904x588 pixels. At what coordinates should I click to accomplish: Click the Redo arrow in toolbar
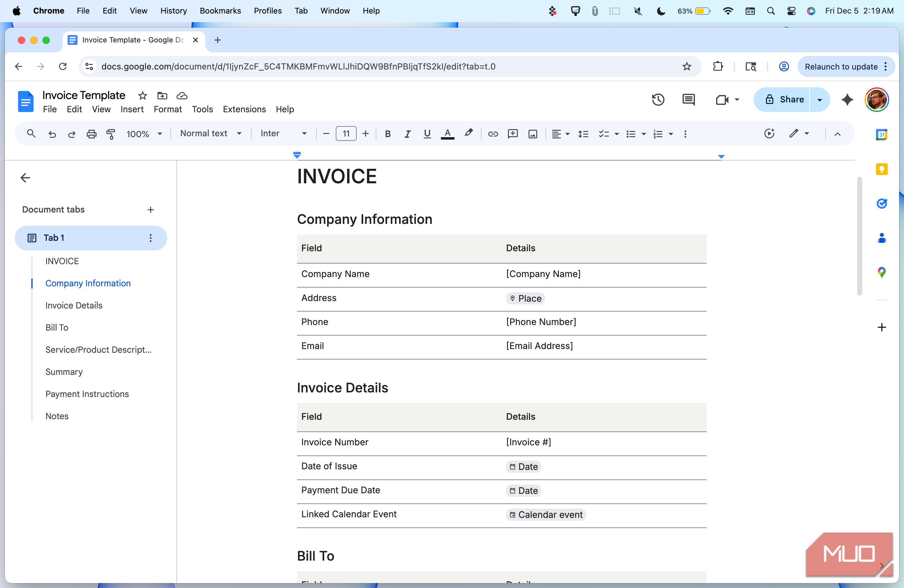71,134
